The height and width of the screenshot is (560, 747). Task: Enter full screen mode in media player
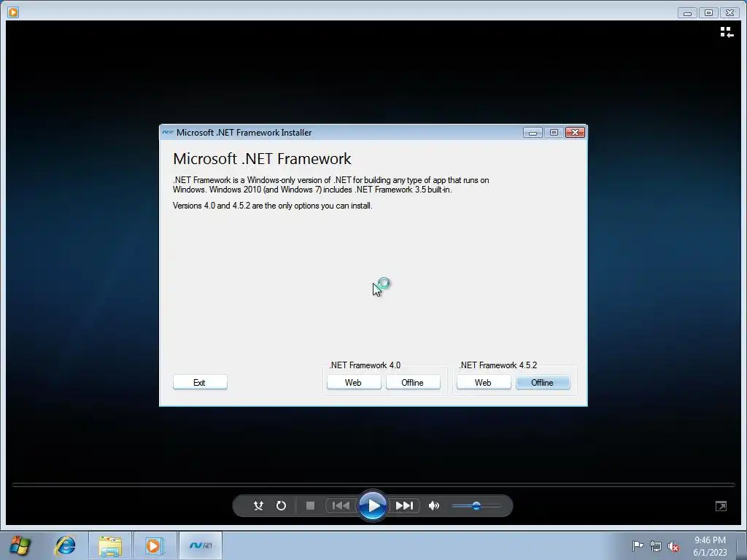[721, 506]
